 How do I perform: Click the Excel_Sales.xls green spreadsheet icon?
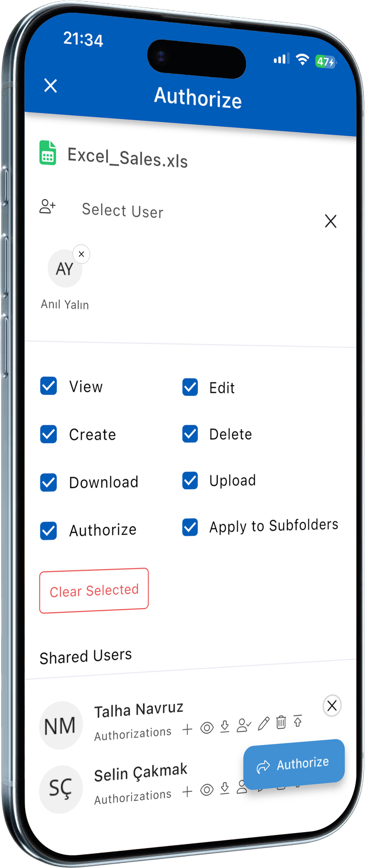[47, 153]
